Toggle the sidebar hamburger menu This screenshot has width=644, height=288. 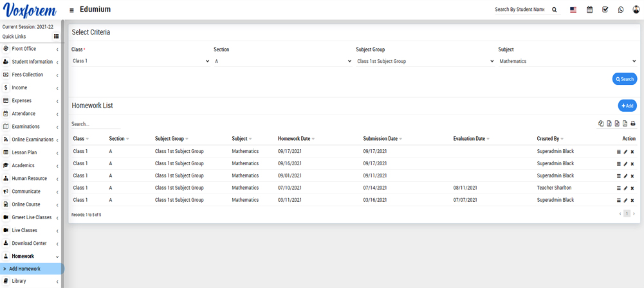pos(71,10)
